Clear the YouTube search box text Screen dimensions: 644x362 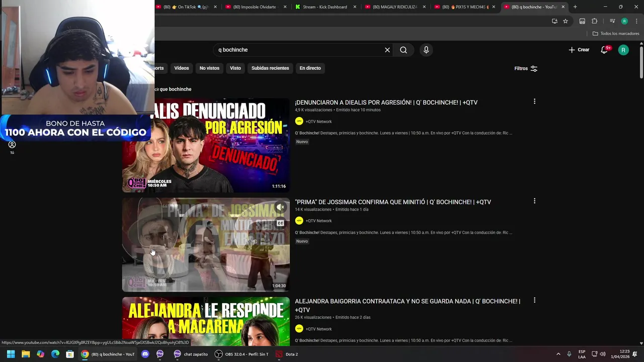tap(387, 50)
